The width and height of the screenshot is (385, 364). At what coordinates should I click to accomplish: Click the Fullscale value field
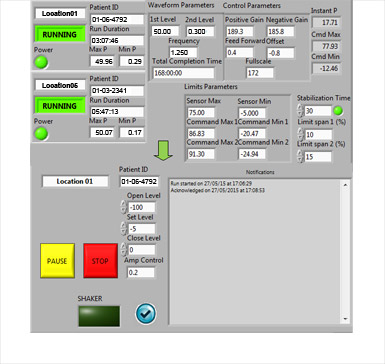point(260,73)
